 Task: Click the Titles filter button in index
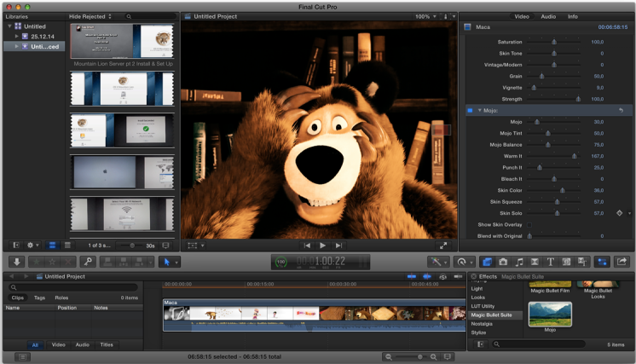107,344
